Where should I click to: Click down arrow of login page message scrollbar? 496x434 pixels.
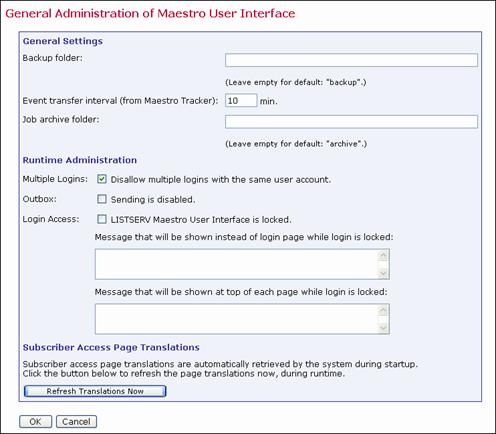coord(383,273)
